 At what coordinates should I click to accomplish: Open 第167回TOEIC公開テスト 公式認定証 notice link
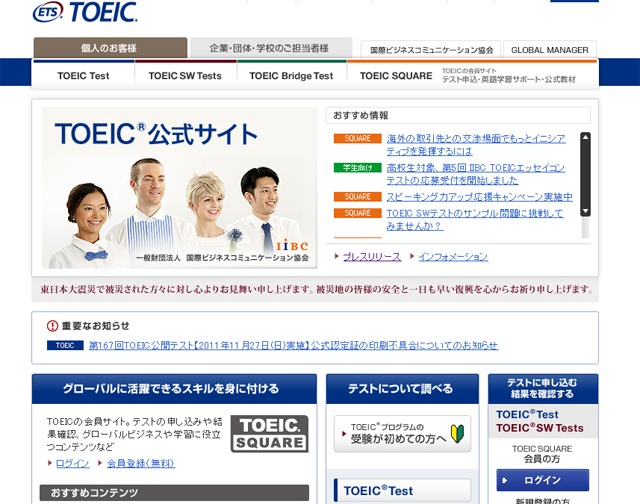293,345
